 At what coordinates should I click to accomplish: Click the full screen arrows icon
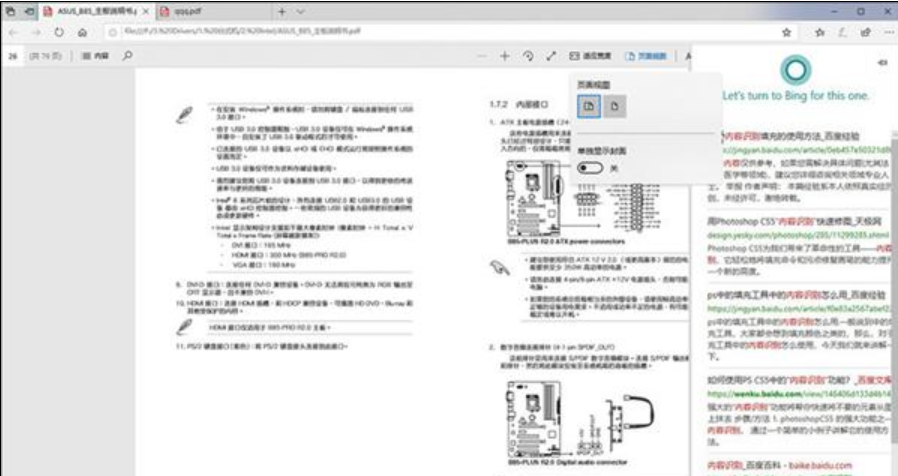click(x=551, y=57)
